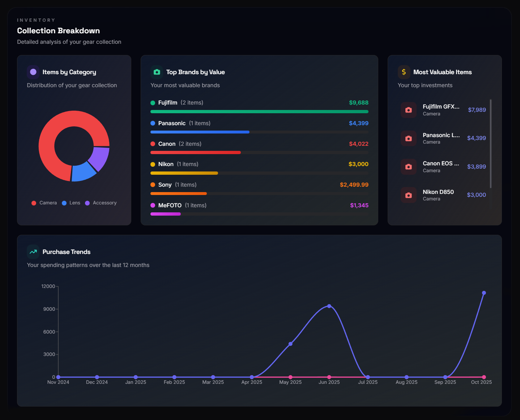The width and height of the screenshot is (520, 420).
Task: Click the Items by Category purple icon
Action: coord(33,72)
